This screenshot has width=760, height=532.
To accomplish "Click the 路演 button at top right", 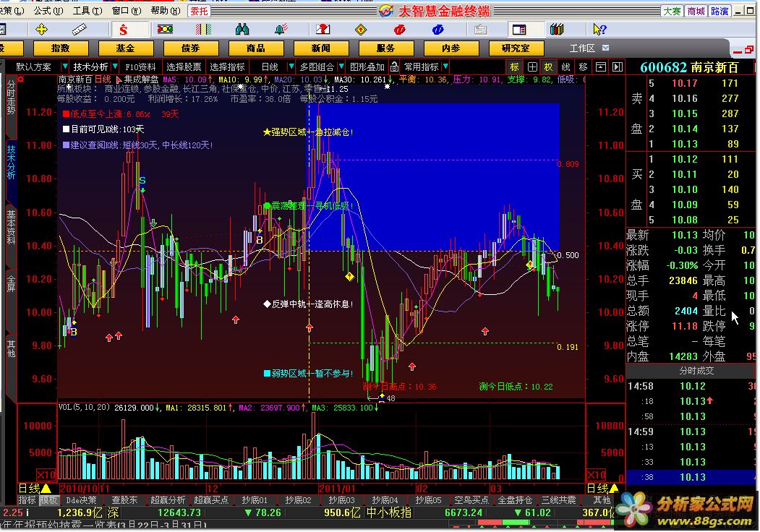I will tap(720, 11).
